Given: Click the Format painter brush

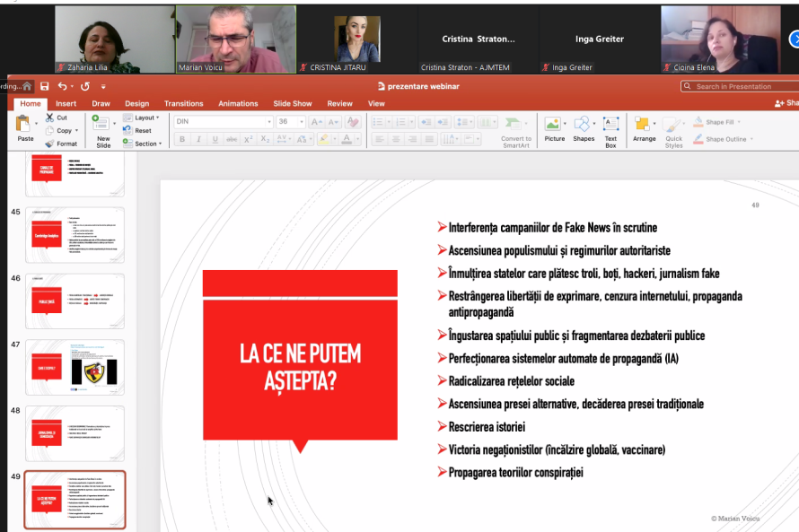Looking at the screenshot, I should click(48, 144).
